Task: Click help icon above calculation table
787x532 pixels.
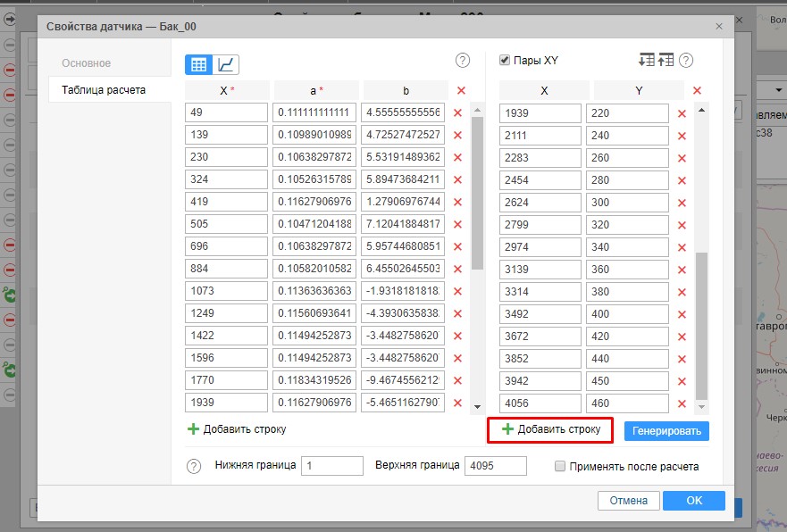Action: (x=463, y=61)
